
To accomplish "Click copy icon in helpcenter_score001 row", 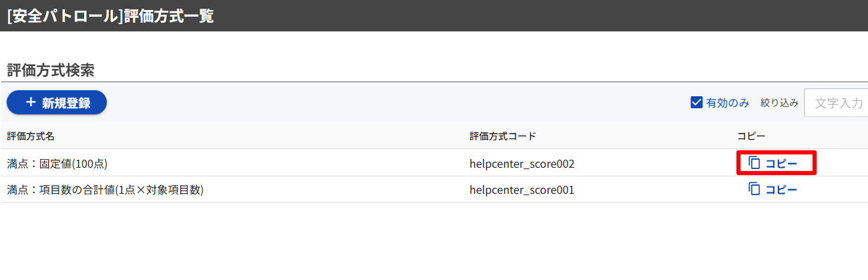I will pyautogui.click(x=754, y=189).
